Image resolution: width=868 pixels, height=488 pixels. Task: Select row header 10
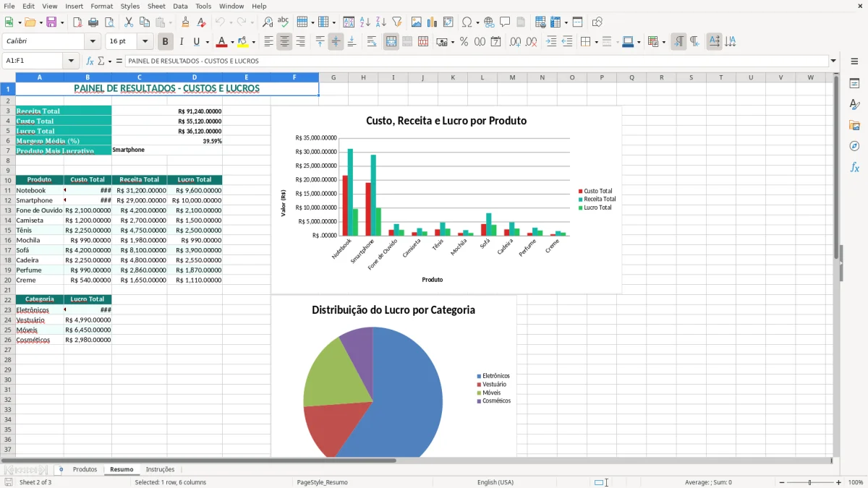point(7,180)
